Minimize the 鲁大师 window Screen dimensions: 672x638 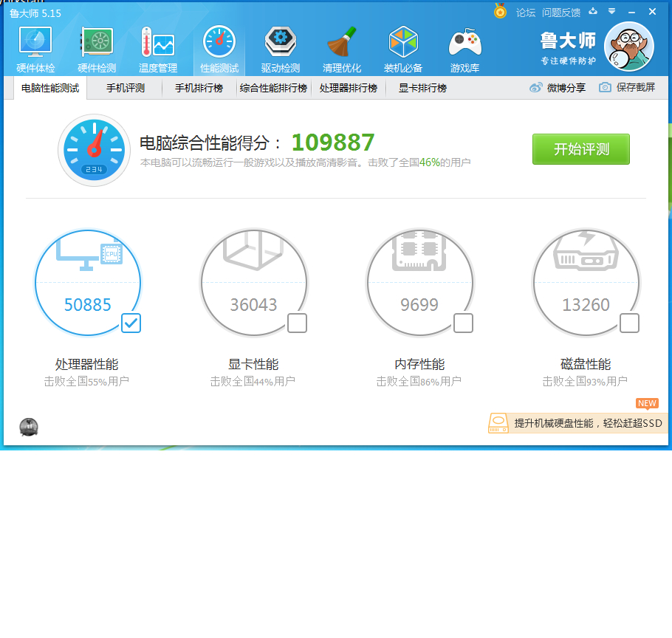631,13
